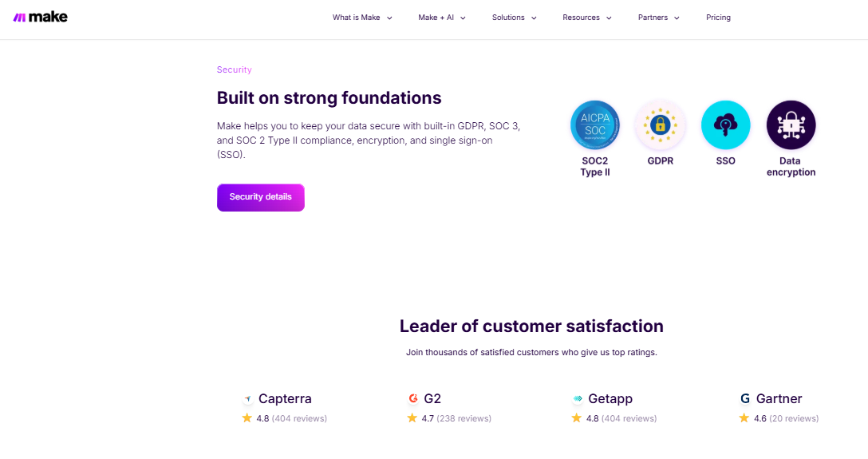Click the Capterra logo icon
Image resolution: width=868 pixels, height=459 pixels.
(248, 398)
